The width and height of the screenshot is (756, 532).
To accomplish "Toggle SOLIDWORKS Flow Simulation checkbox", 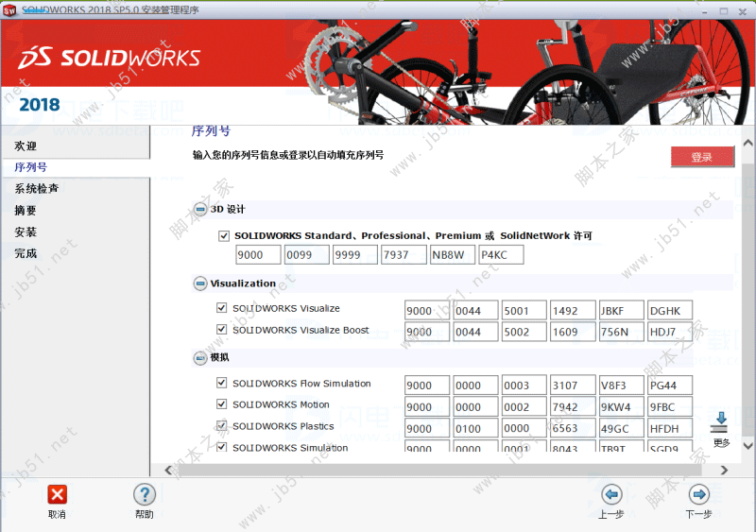I will point(221,383).
